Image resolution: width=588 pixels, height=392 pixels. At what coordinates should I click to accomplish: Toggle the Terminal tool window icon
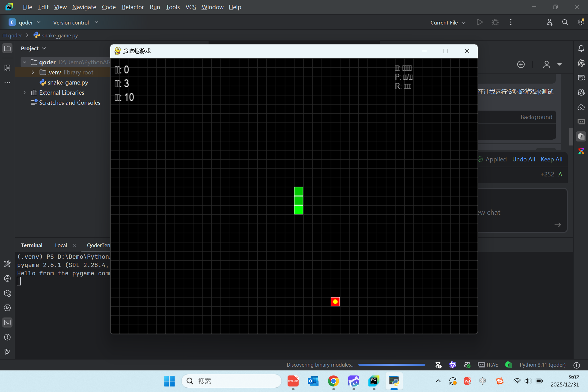click(7, 322)
